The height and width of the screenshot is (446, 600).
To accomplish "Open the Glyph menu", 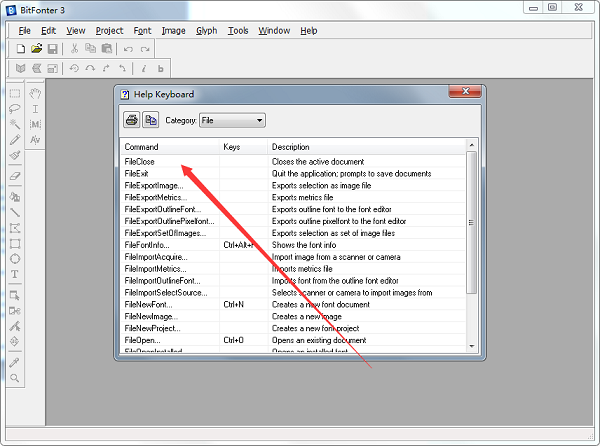I will [207, 31].
